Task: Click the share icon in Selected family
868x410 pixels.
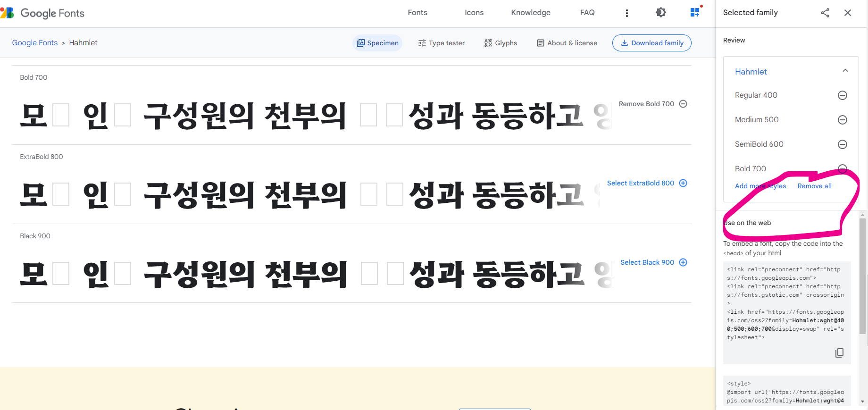Action: tap(825, 13)
